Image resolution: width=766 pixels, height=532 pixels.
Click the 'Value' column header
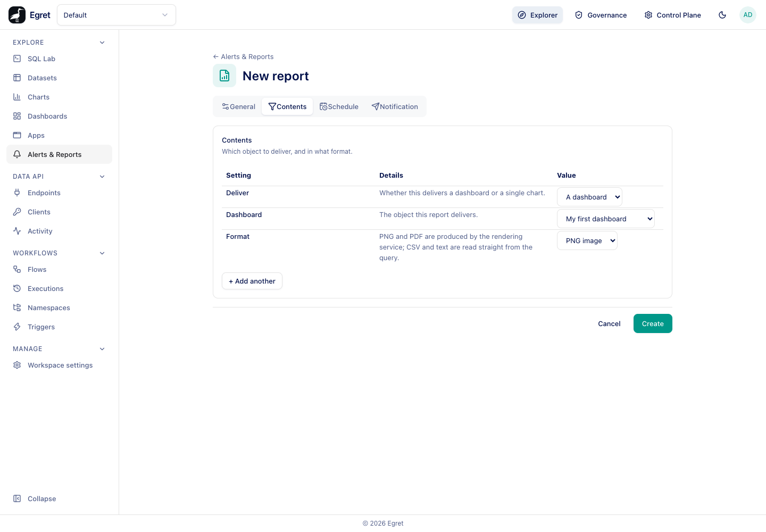pyautogui.click(x=567, y=176)
